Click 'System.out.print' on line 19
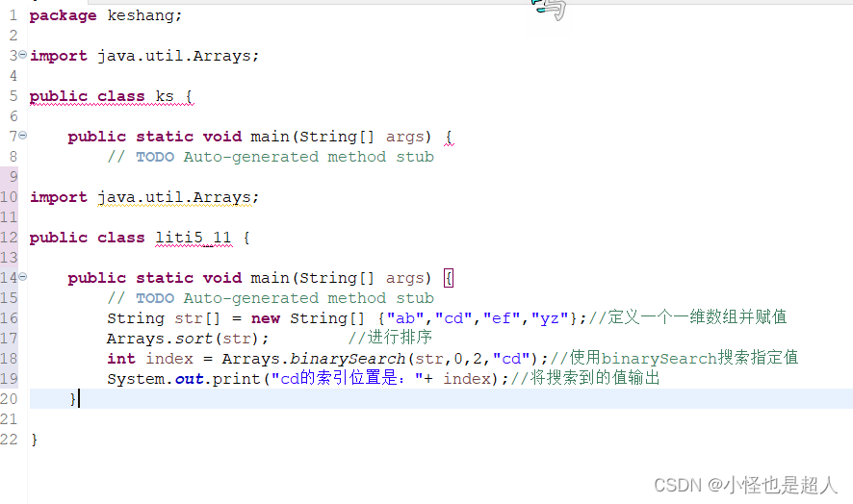The image size is (853, 504). (x=184, y=378)
